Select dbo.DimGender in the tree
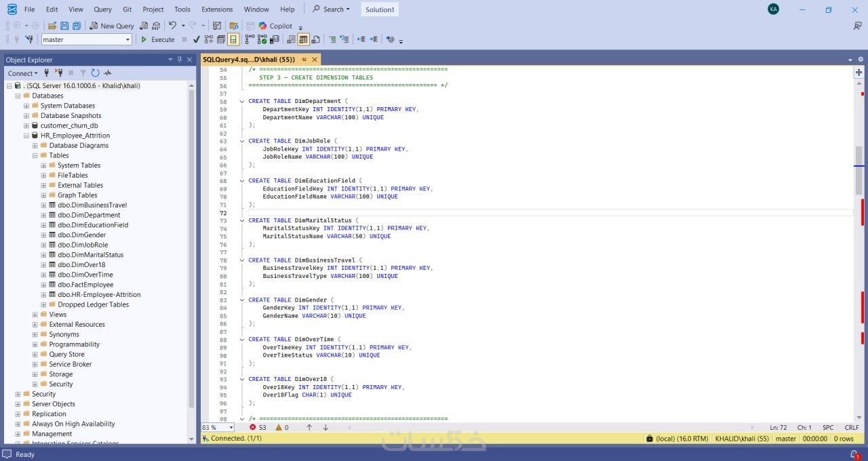This screenshot has height=461, width=868. (x=81, y=235)
